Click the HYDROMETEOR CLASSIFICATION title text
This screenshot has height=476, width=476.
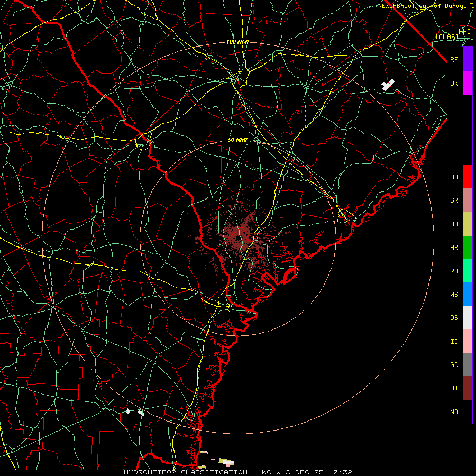click(186, 472)
